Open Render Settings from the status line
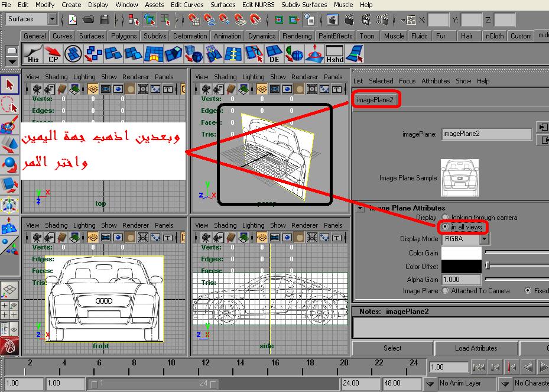The width and height of the screenshot is (549, 392). pyautogui.click(x=382, y=20)
